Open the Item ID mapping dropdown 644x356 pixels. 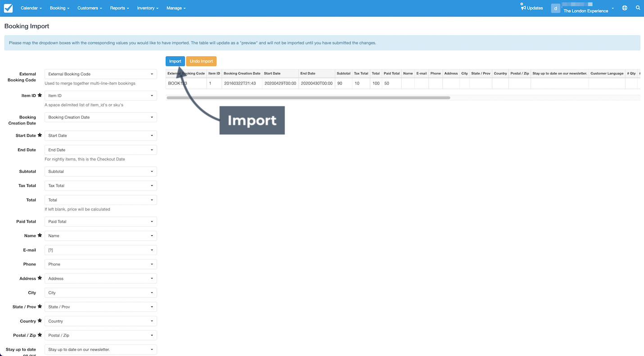[101, 96]
